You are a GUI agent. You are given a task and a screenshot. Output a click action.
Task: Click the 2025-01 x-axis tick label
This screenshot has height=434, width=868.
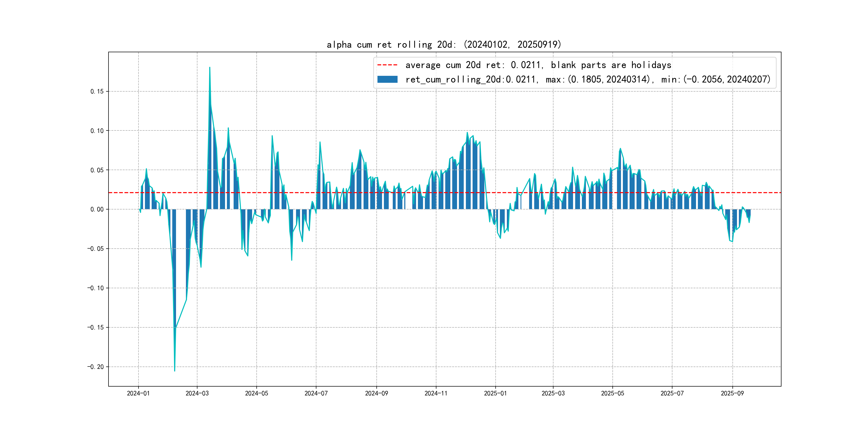pos(495,393)
